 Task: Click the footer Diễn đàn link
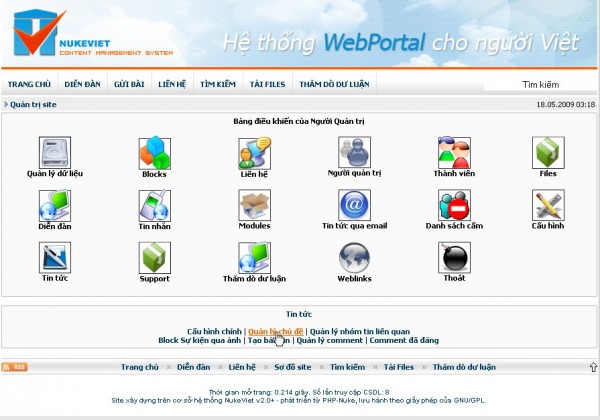[194, 367]
